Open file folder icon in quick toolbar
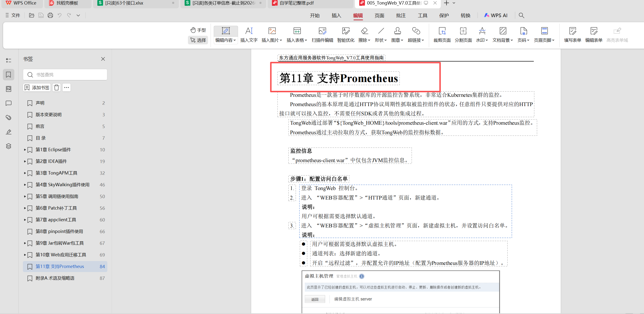The width and height of the screenshot is (644, 314). point(31,15)
